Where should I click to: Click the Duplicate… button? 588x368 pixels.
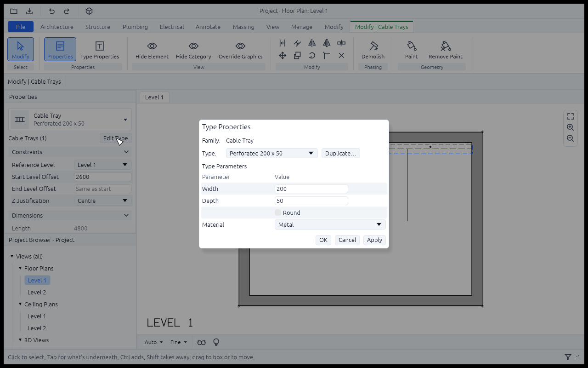coord(341,153)
